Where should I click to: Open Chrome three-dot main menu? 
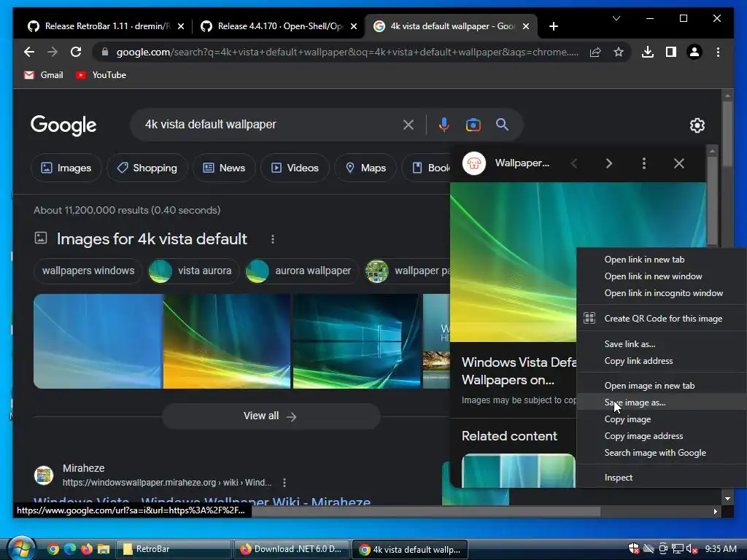tap(718, 52)
